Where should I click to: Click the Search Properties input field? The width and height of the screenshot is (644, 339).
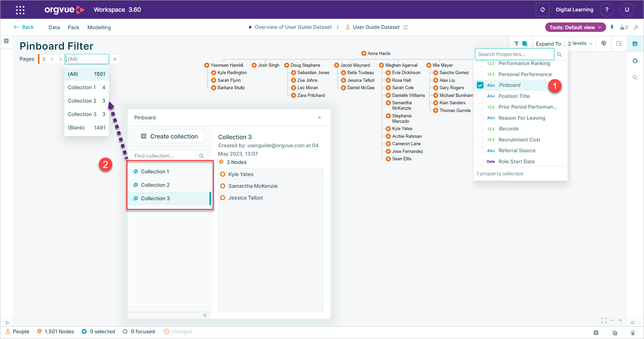[514, 54]
